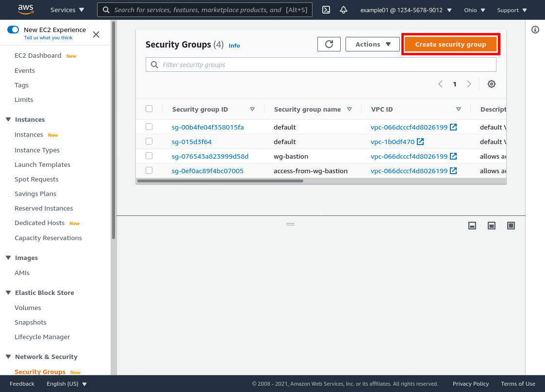The height and width of the screenshot is (392, 545).
Task: Select all security groups checkbox
Action: click(149, 109)
